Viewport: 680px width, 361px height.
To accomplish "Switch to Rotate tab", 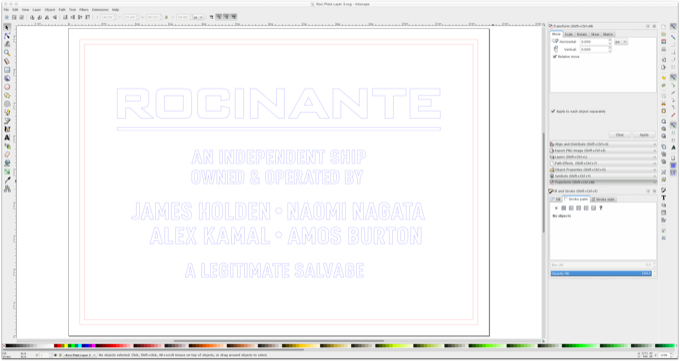I will 582,34.
